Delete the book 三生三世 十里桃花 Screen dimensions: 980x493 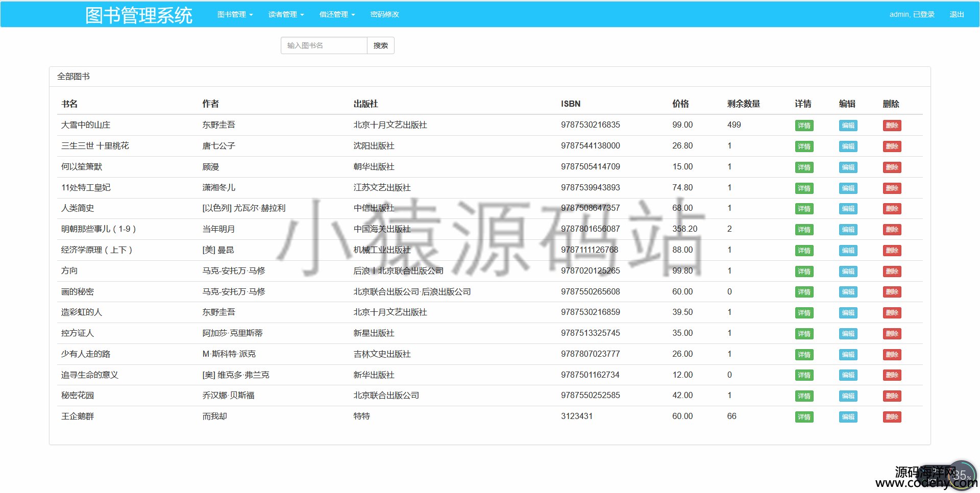[x=892, y=146]
